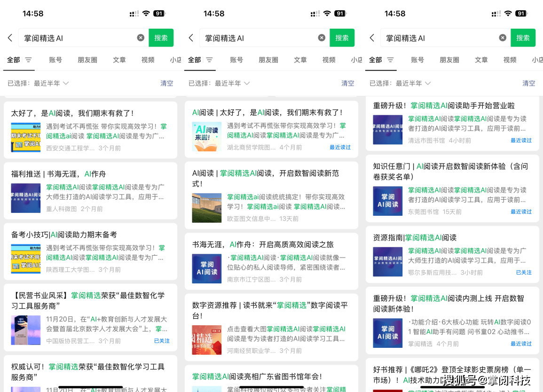
Task: Clear the search text on the right phone screen
Action: 503,38
